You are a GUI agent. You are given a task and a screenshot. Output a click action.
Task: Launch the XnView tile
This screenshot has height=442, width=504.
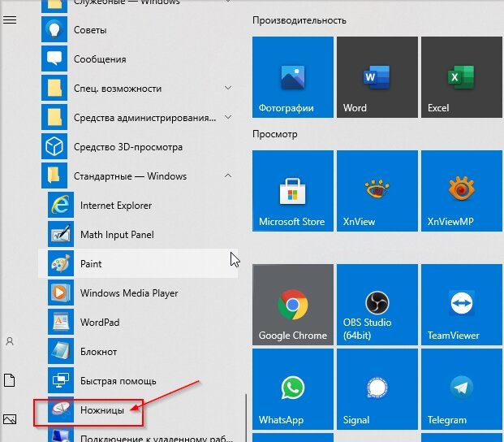(x=377, y=191)
